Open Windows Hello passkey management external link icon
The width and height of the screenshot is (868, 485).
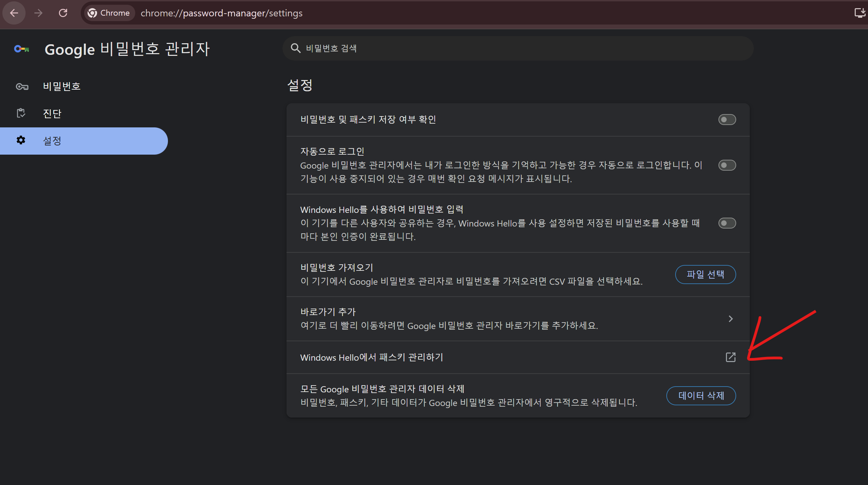[730, 357]
